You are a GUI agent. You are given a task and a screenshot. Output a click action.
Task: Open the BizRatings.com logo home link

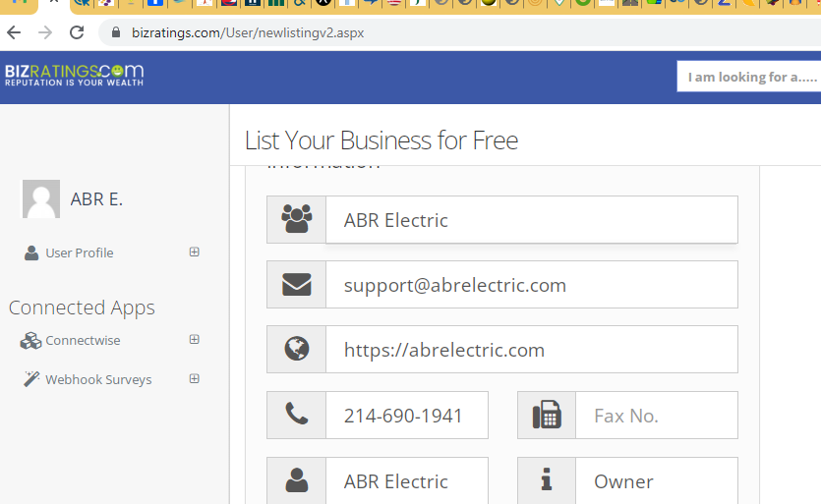(x=74, y=76)
